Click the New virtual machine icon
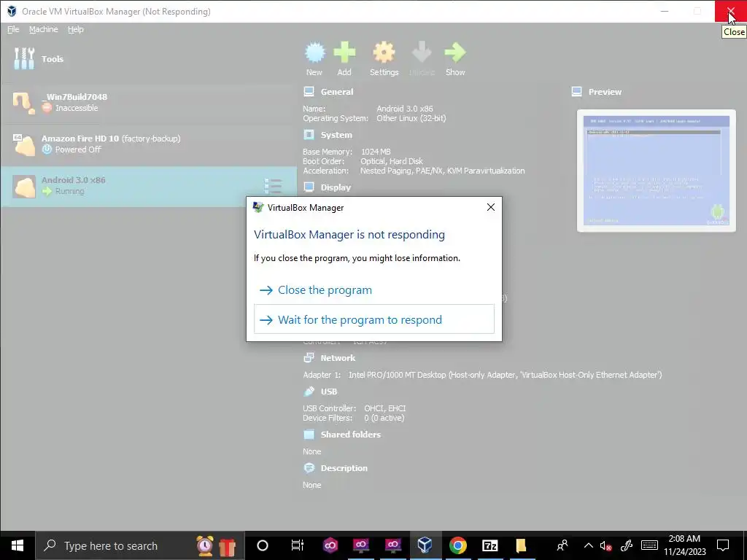Viewport: 747px width, 560px height. pos(314,52)
